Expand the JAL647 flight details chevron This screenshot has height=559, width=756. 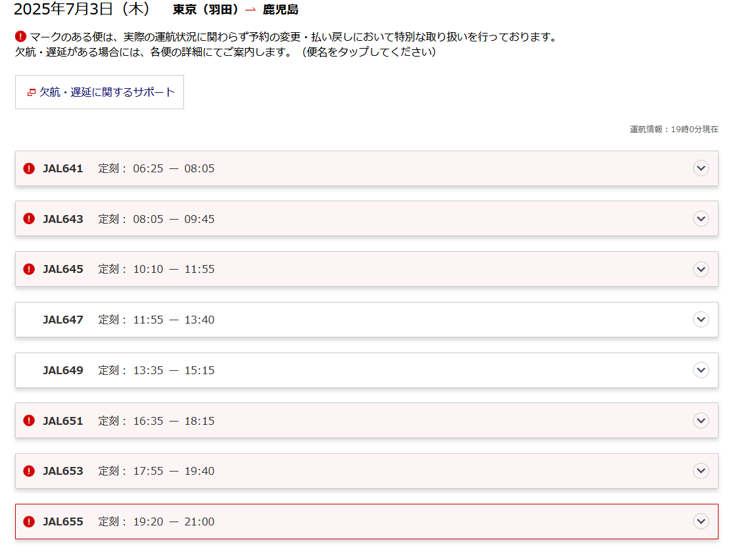tap(701, 320)
